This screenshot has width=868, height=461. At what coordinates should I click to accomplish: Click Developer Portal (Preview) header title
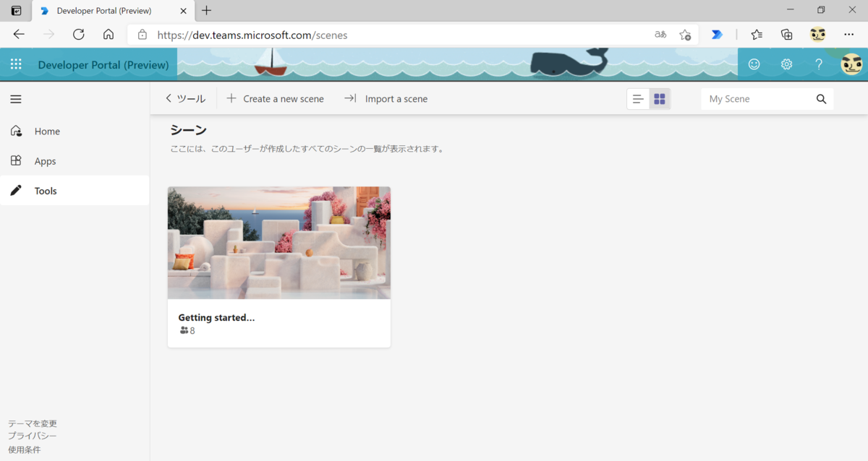pos(103,65)
